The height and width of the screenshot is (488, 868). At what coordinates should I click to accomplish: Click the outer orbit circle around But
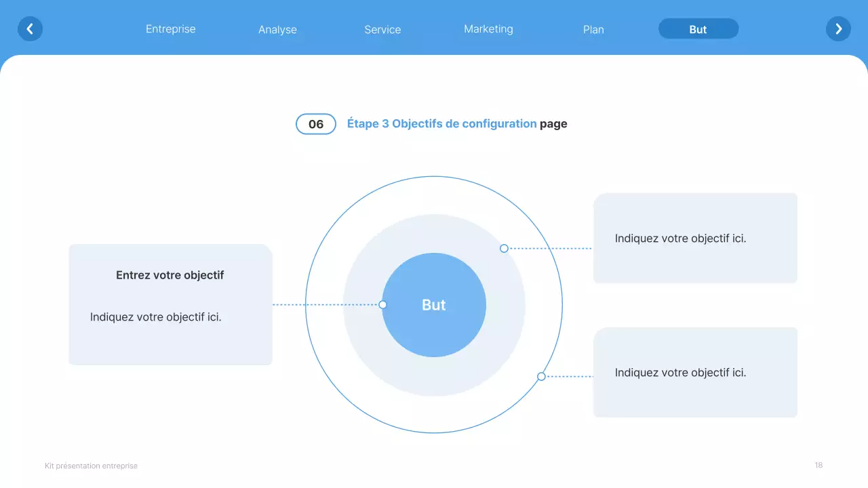point(434,177)
